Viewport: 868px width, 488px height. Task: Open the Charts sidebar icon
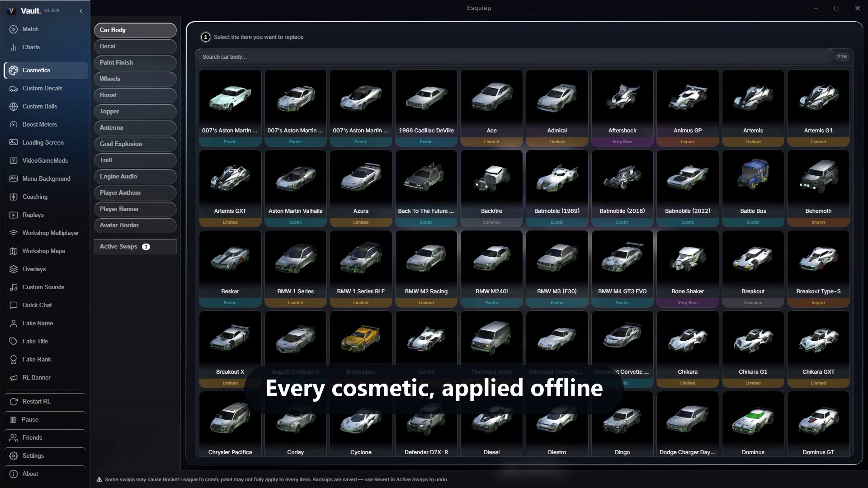(14, 47)
